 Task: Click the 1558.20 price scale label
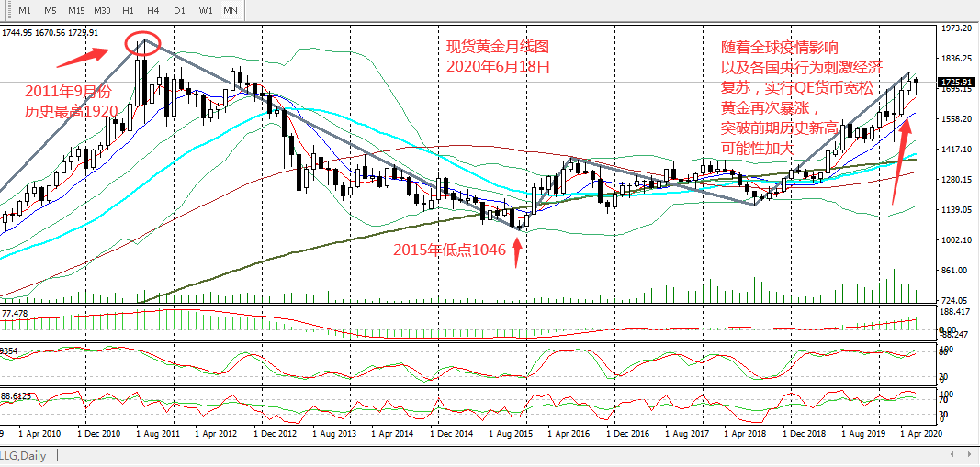956,118
